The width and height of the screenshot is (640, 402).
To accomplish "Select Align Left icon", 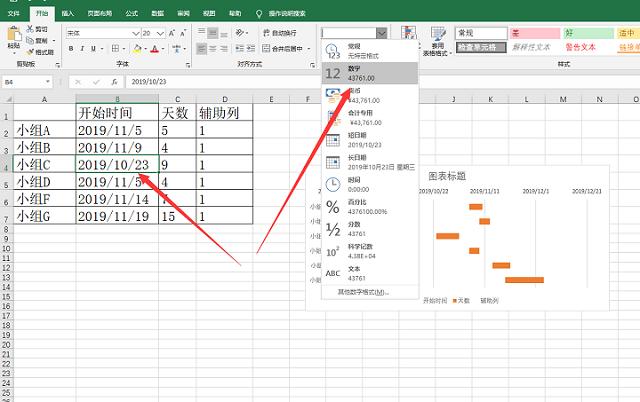I will (201, 49).
